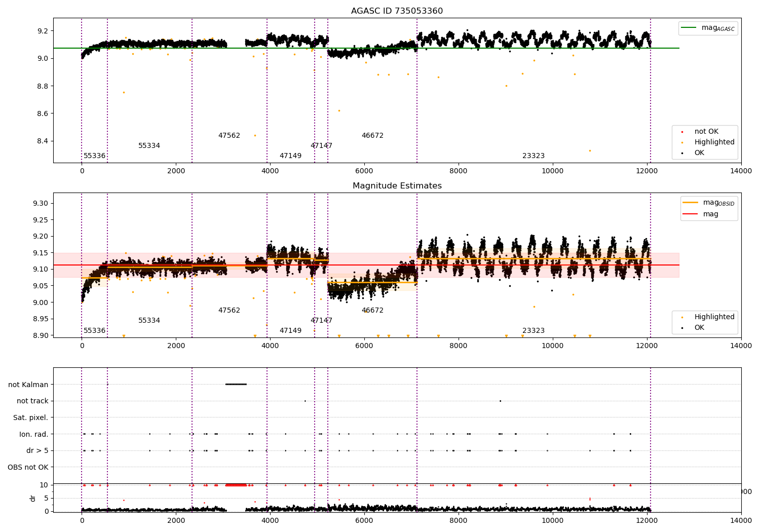
Task: Click the black 'not Kalman' data bar
Action: point(236,385)
